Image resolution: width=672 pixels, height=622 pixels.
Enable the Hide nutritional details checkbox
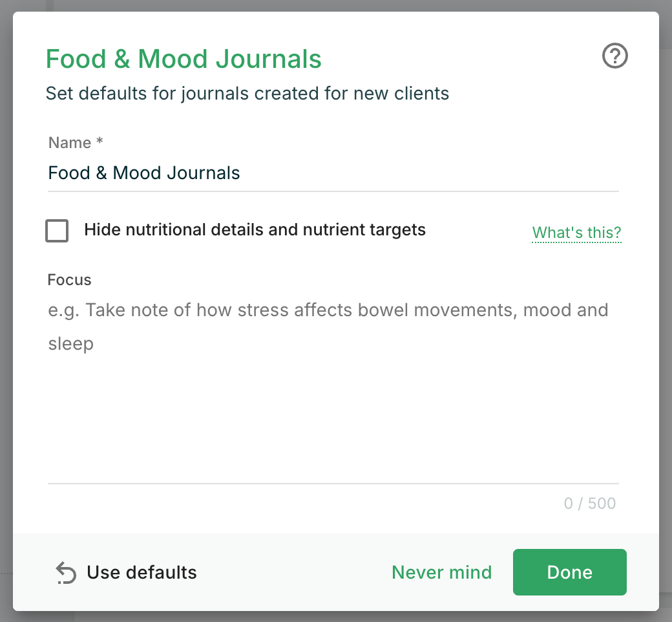coord(57,231)
